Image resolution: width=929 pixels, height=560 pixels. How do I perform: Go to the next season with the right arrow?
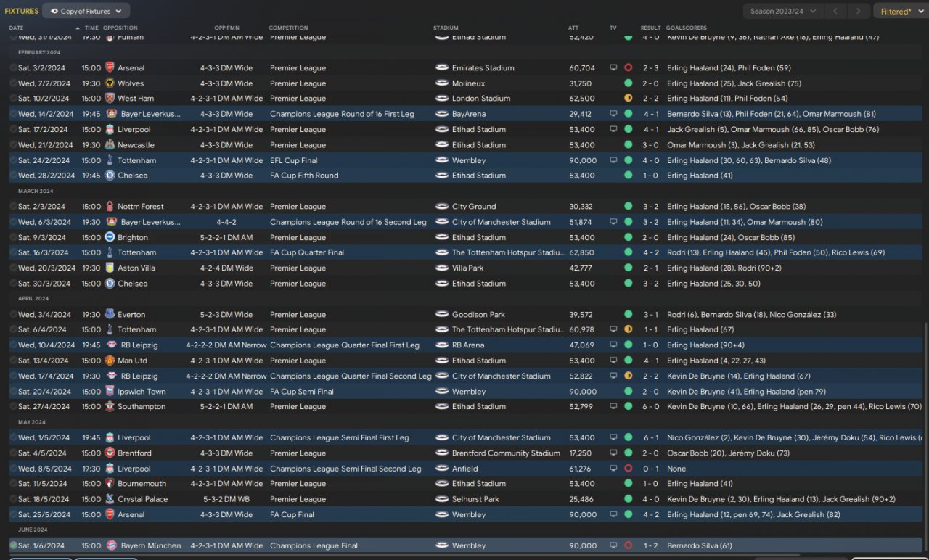point(859,11)
